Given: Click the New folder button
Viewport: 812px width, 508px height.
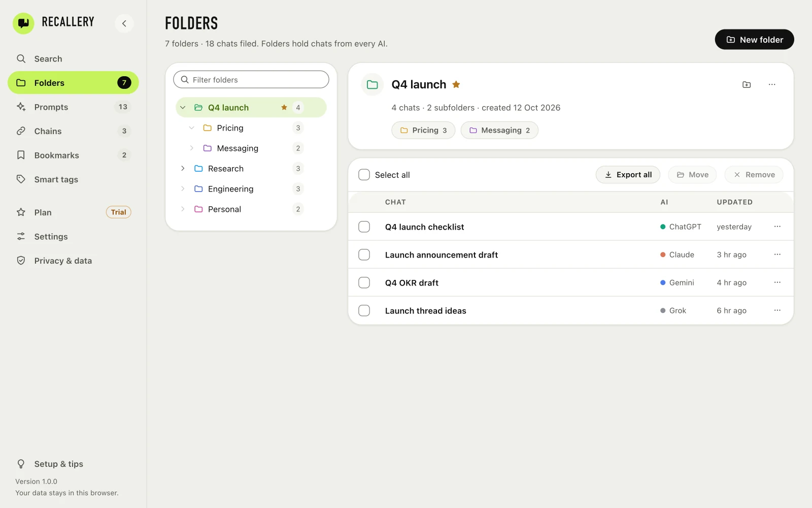Looking at the screenshot, I should 754,40.
